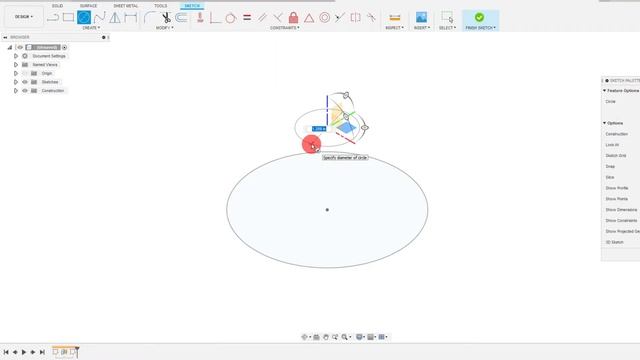Image resolution: width=640 pixels, height=360 pixels.
Task: Open the CREATE dropdown menu
Action: [x=91, y=28]
